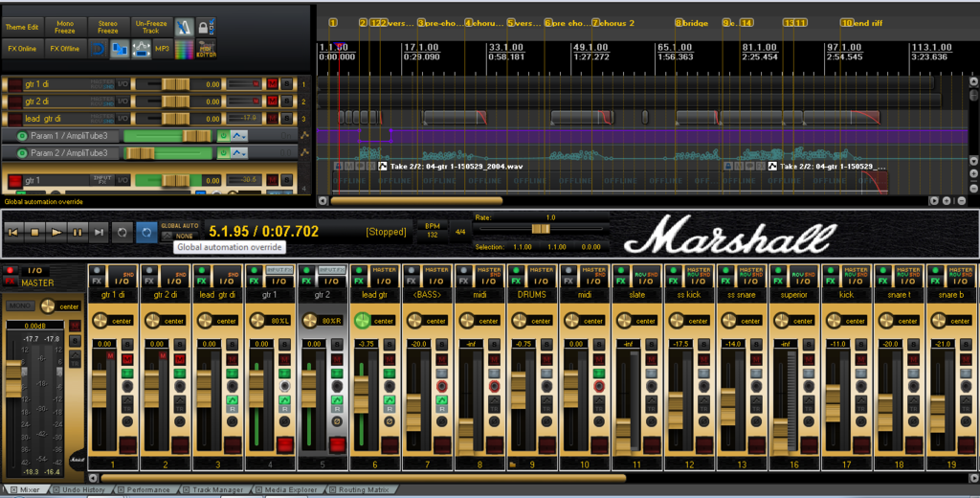Click the FX Online button

[x=23, y=49]
